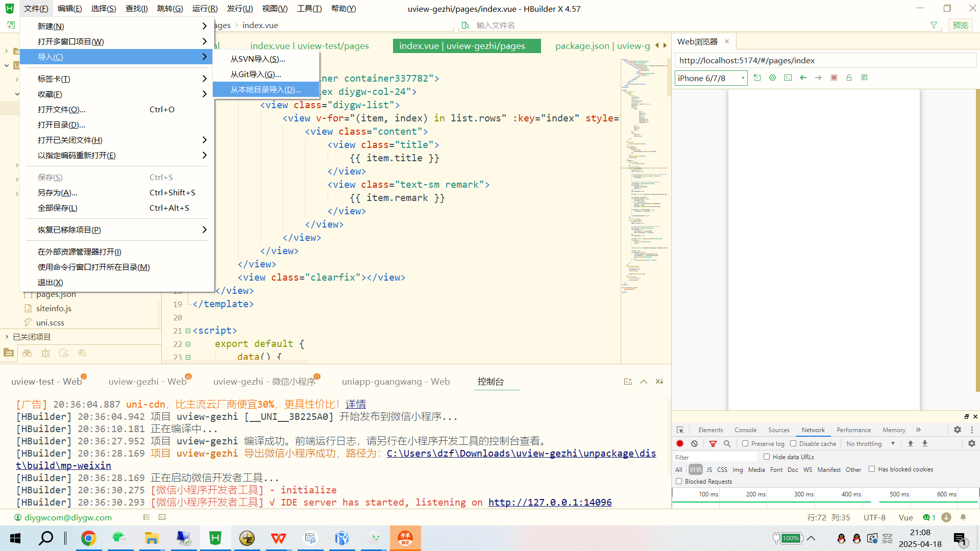Viewport: 980px width, 551px height.
Task: Open the QR code icon in browser toolbar
Action: (865, 78)
